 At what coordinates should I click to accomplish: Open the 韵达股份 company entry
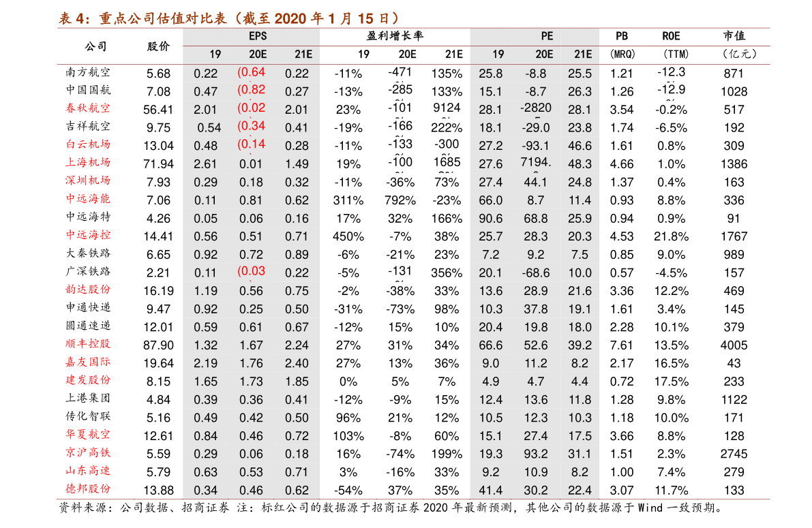[88, 290]
